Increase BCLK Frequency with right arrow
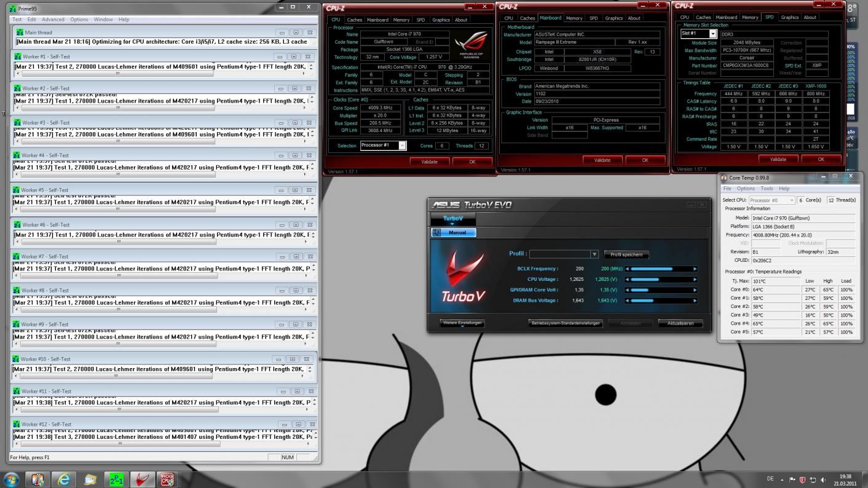This screenshot has height=488, width=868. [x=695, y=269]
